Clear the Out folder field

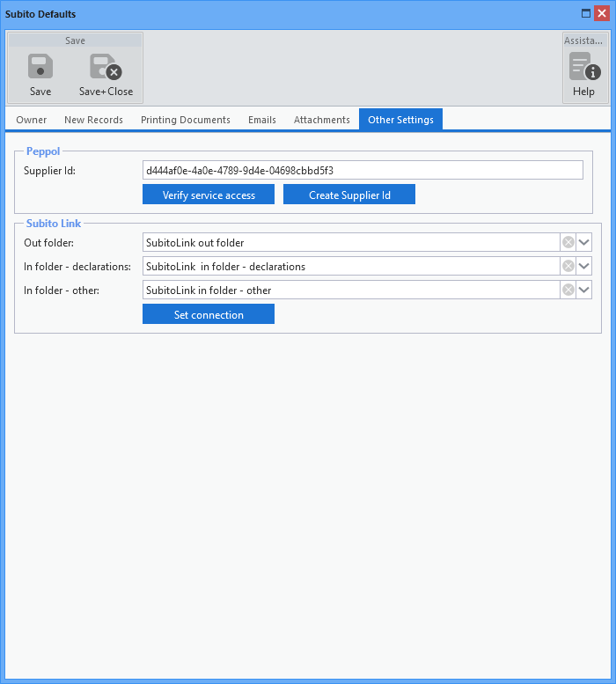point(568,242)
